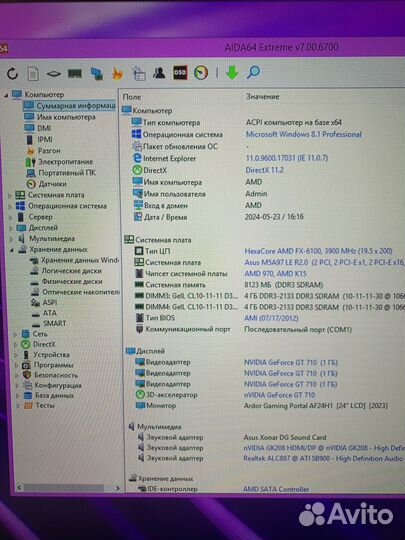Open the IPMI tree item
405x540 pixels.
point(45,139)
